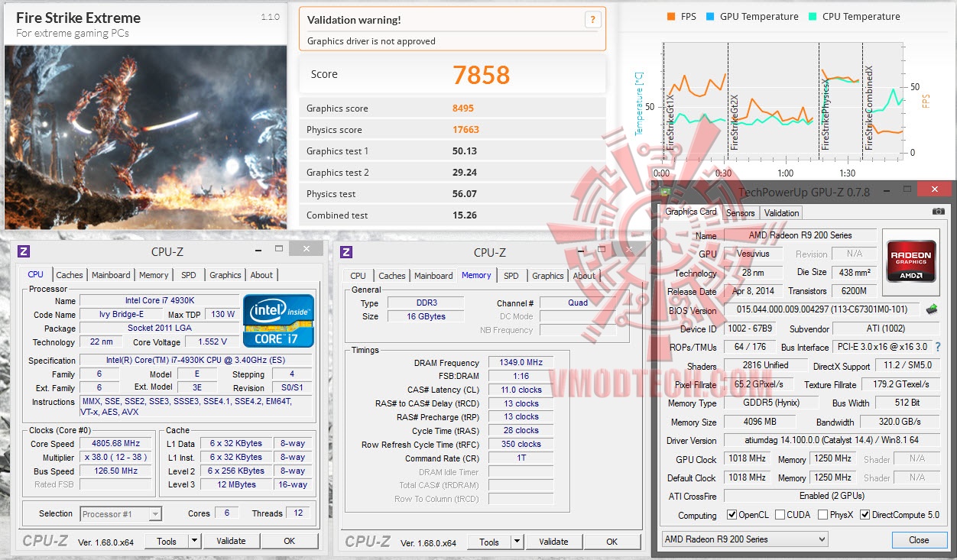The image size is (957, 560).
Task: Click the Fire Strike Extreme preview image
Action: point(145,137)
